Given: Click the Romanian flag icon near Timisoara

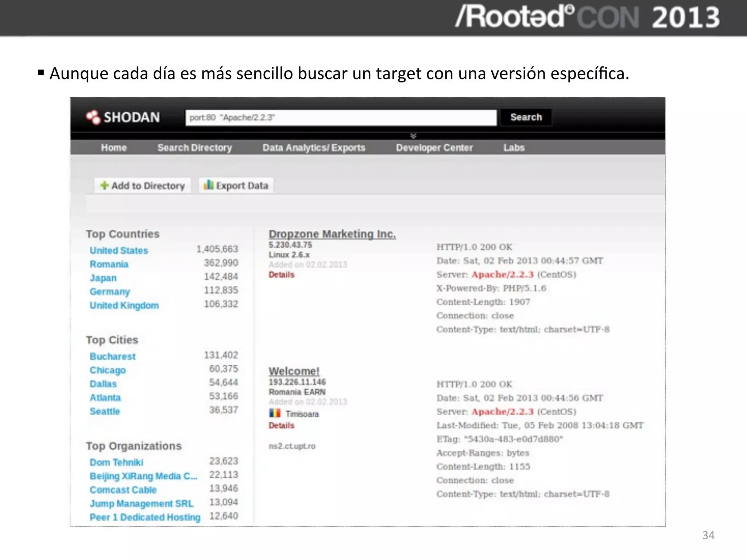Looking at the screenshot, I should point(275,413).
